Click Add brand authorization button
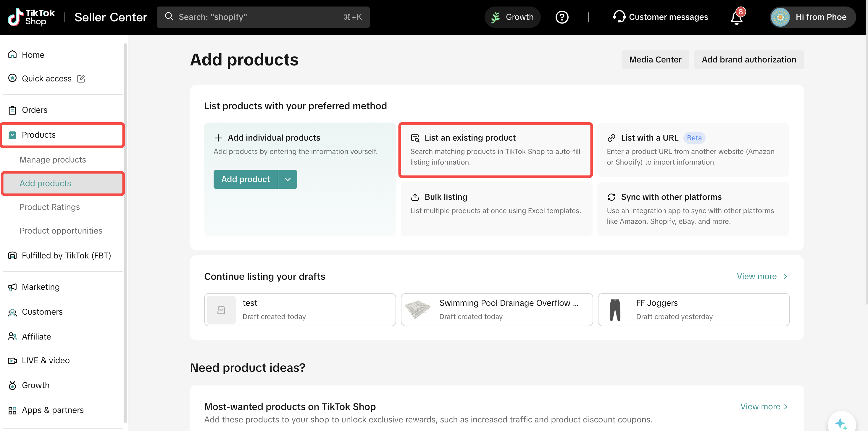Image resolution: width=868 pixels, height=431 pixels. click(x=748, y=60)
